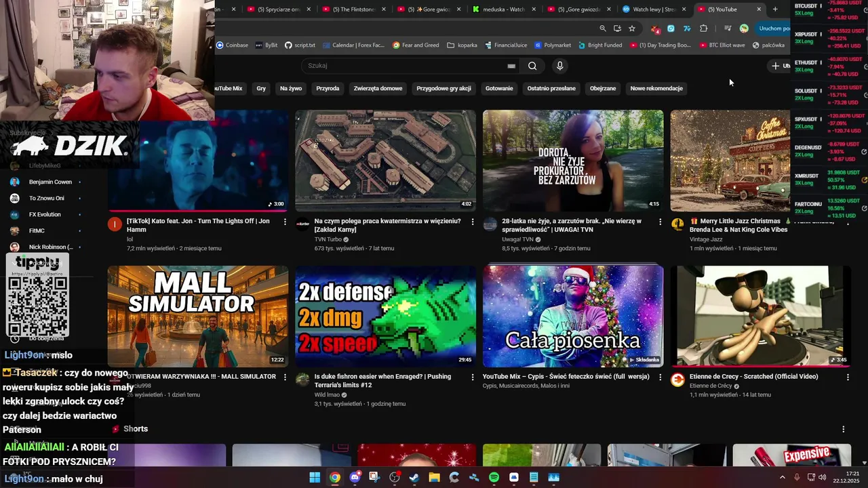Open the FinancialJuice bookmark
This screenshot has width=868, height=488.
pyautogui.click(x=507, y=45)
